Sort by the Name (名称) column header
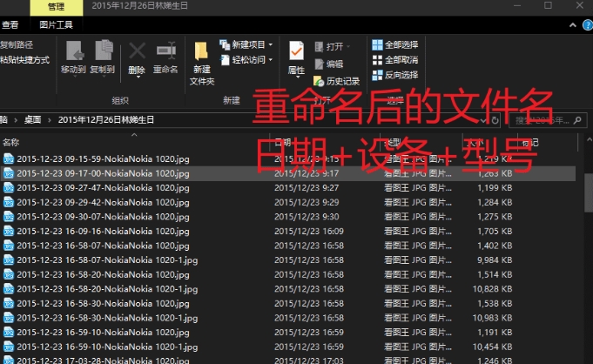 [10, 141]
